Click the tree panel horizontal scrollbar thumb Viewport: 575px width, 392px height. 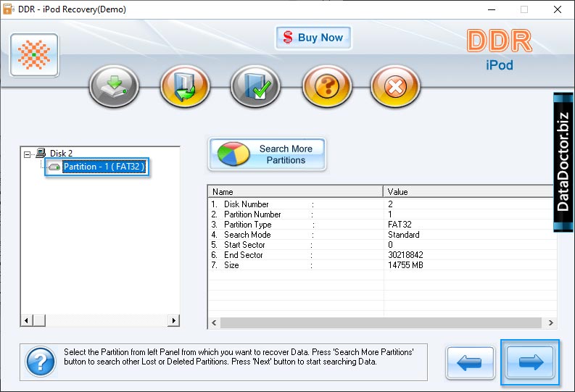(x=39, y=320)
